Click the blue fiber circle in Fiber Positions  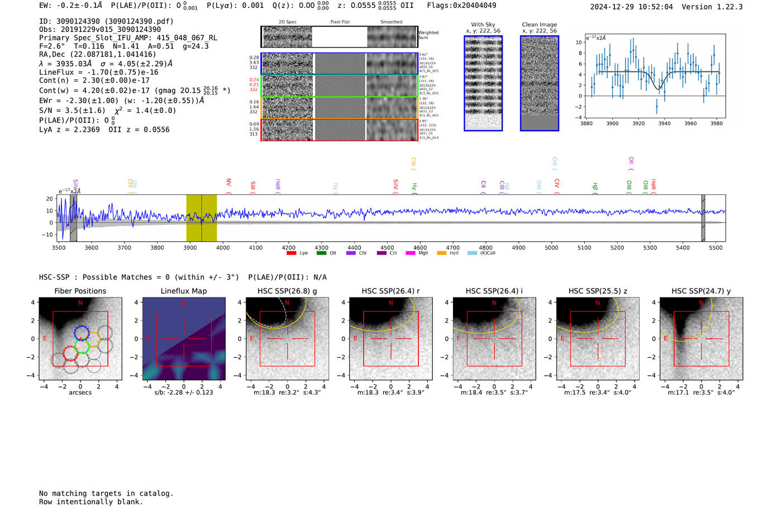click(81, 333)
